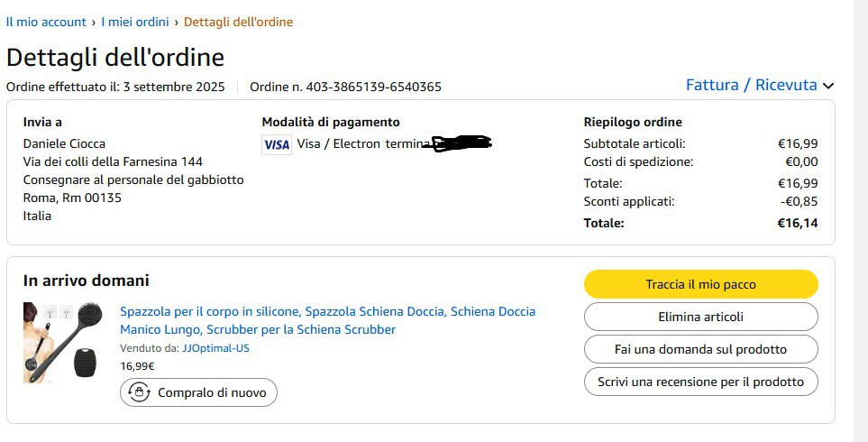868x442 pixels.
Task: Click the In arrivo domani delivery heading
Action: (87, 281)
